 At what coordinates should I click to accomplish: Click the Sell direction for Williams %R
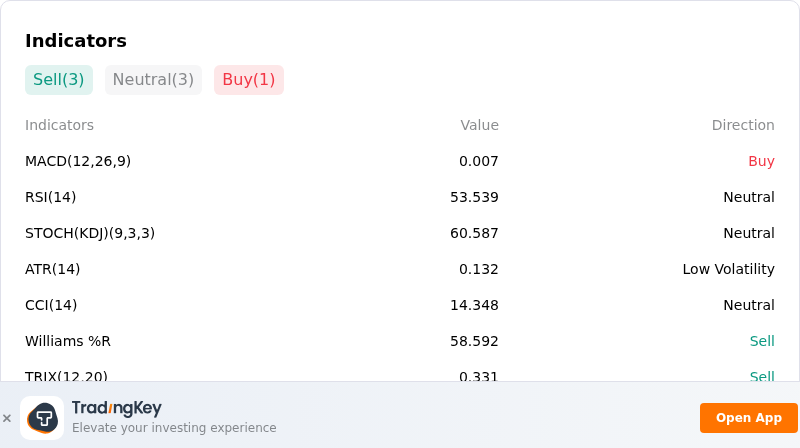click(762, 341)
